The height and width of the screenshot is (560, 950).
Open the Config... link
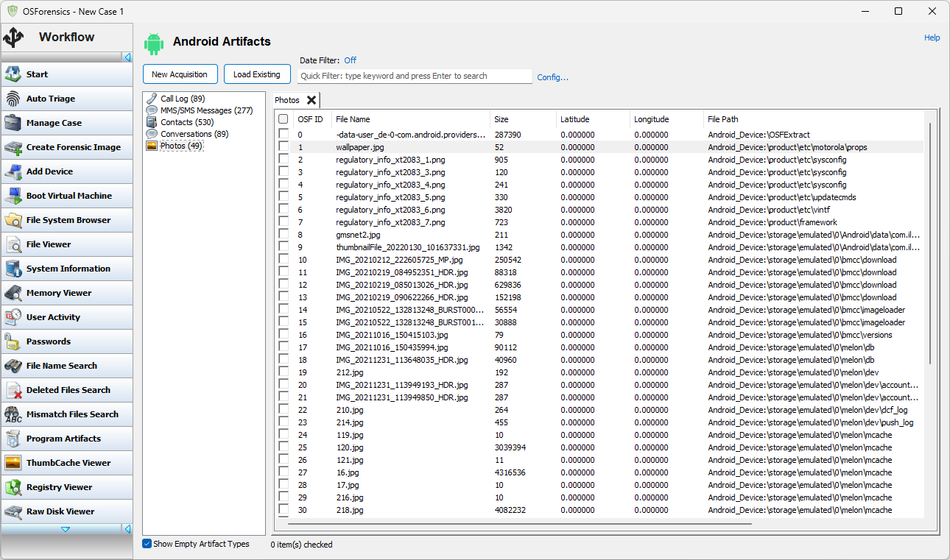[552, 77]
